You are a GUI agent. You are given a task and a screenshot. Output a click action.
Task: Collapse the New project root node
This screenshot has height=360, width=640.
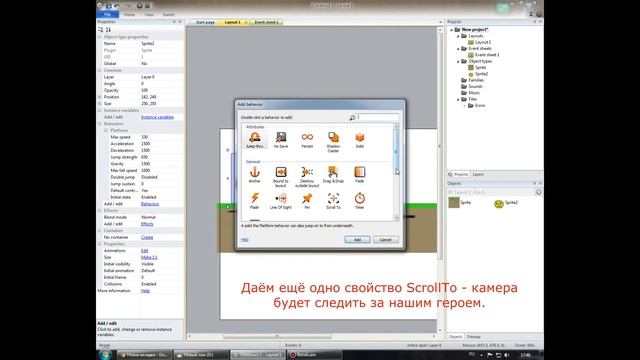coord(452,30)
